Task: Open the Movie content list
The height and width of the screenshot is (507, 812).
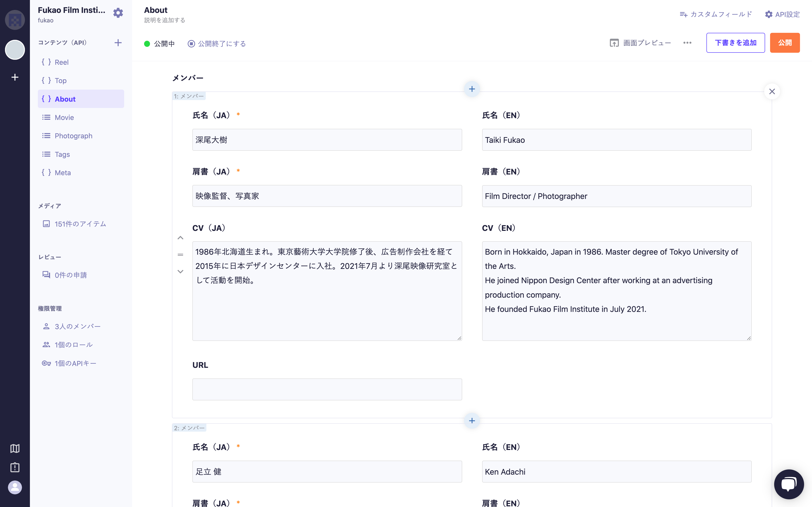Action: (64, 117)
